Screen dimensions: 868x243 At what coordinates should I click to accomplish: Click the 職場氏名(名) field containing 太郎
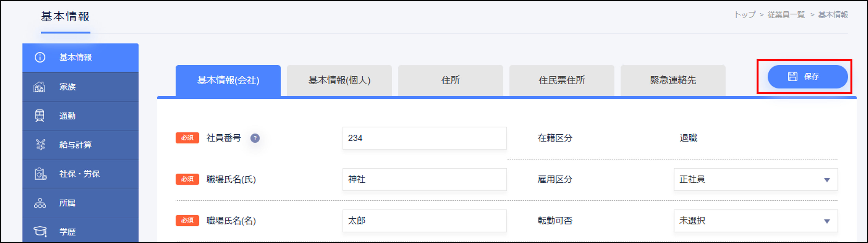(424, 221)
